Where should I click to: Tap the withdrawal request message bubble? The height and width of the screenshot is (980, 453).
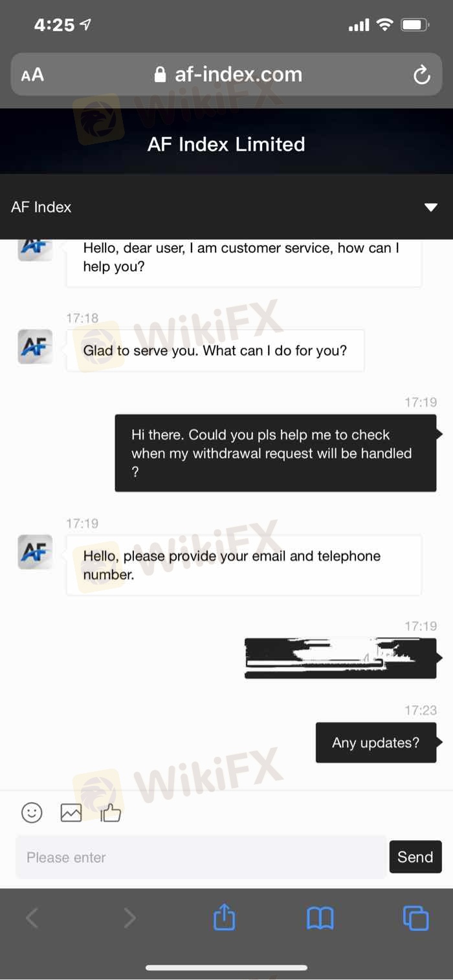(x=276, y=453)
